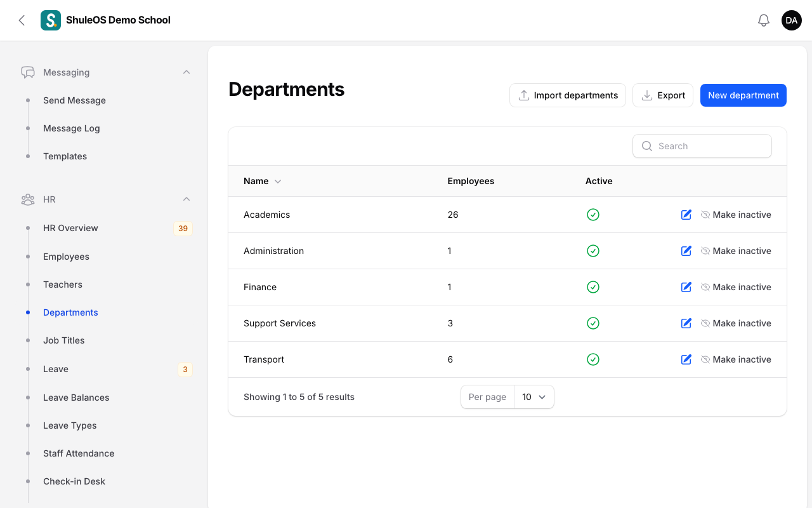Click the Export button

point(663,95)
